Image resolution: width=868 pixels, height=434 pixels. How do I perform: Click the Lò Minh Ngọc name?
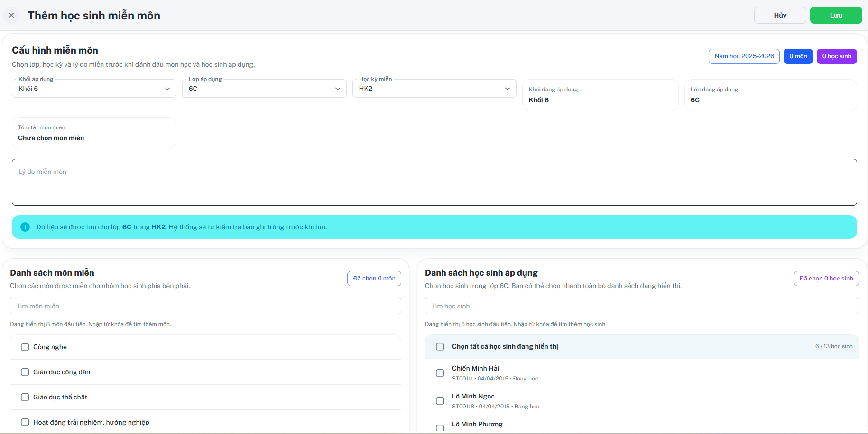coord(473,396)
